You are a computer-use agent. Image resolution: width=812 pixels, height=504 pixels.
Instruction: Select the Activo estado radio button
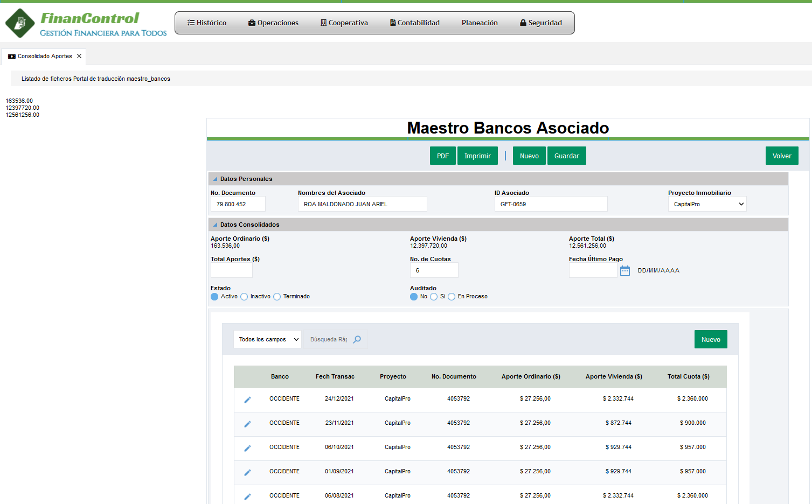click(x=214, y=297)
